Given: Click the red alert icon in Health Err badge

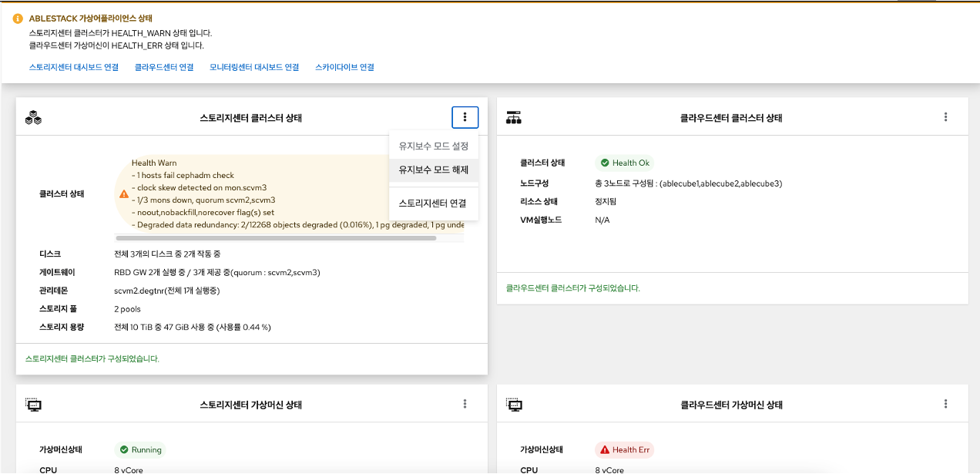Looking at the screenshot, I should pyautogui.click(x=605, y=449).
